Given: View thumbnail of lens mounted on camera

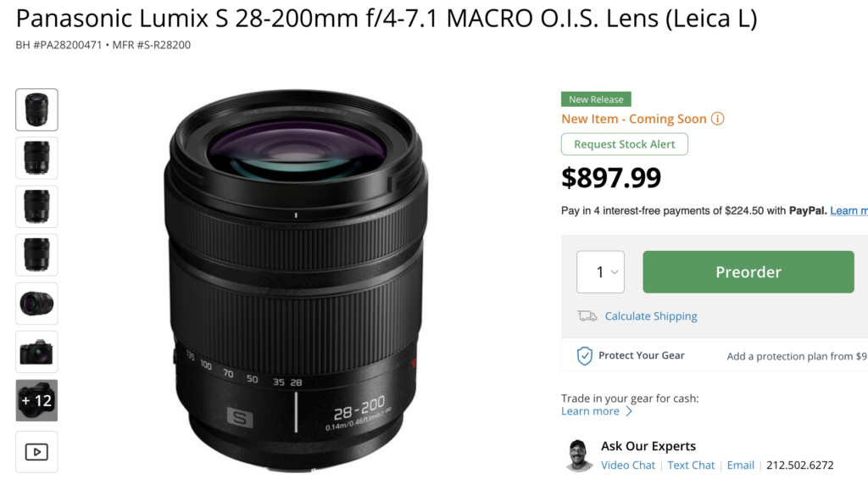Looking at the screenshot, I should [x=36, y=352].
